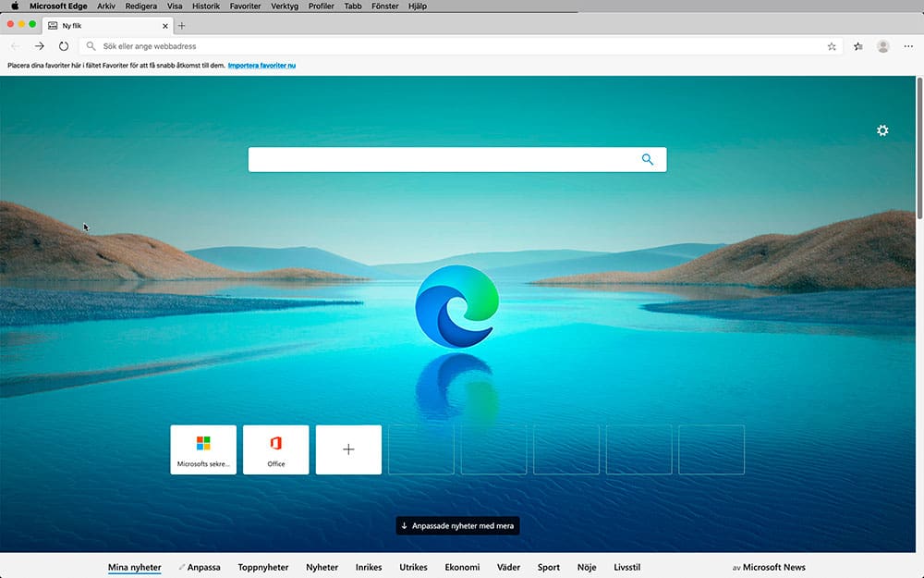Open the Microsofts sekre... quick link tile
924x578 pixels.
click(x=203, y=449)
